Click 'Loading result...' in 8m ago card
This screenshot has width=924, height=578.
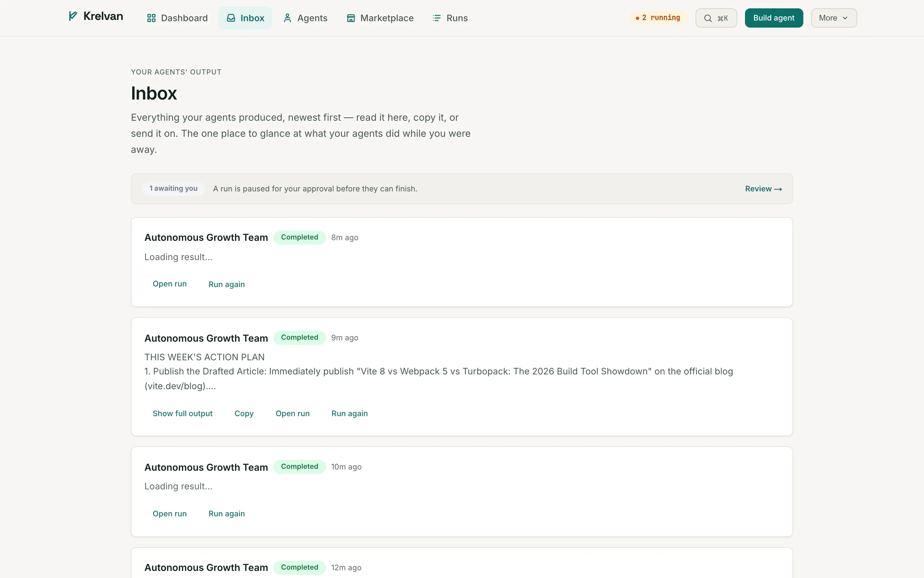(178, 257)
